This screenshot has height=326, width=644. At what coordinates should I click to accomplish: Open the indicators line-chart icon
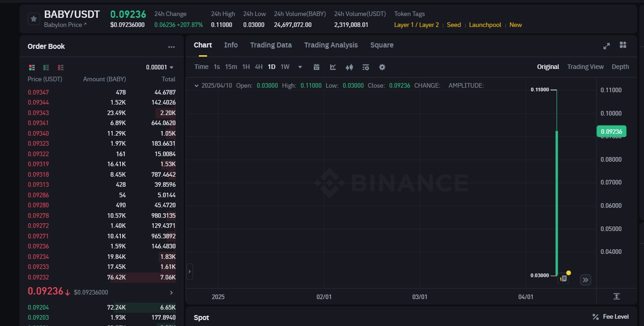333,67
